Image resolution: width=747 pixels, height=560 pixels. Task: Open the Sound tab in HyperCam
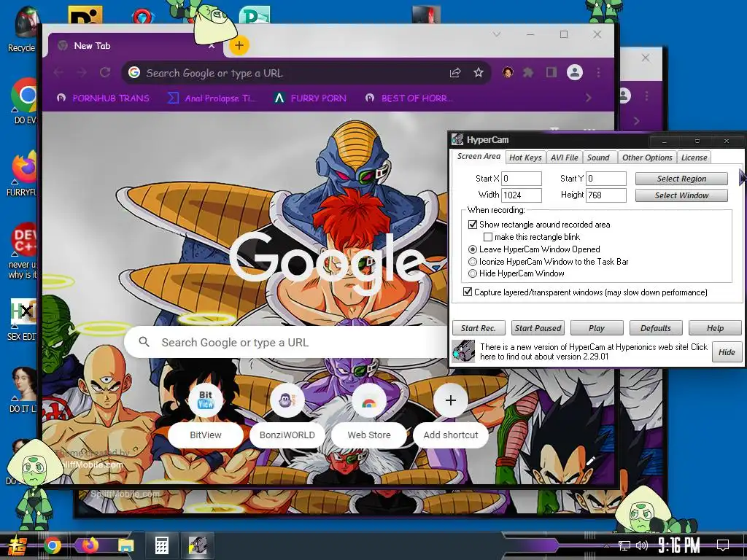[x=598, y=157]
